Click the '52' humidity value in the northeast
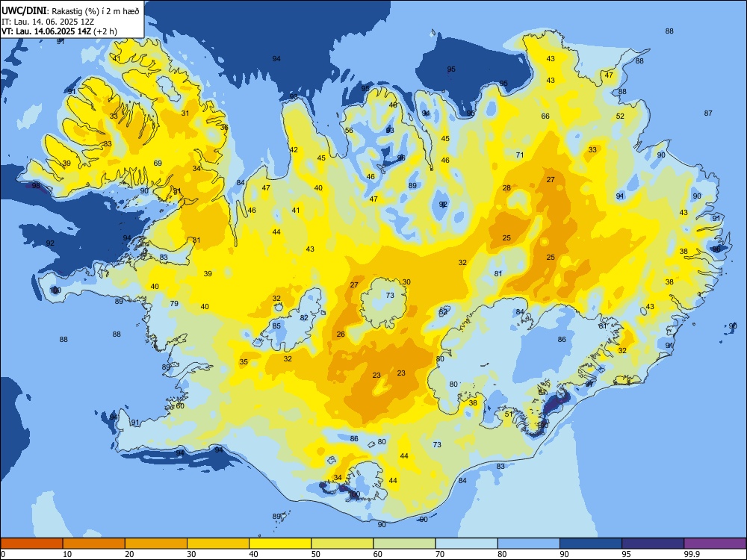Viewport: 747px width, 560px height. click(620, 116)
